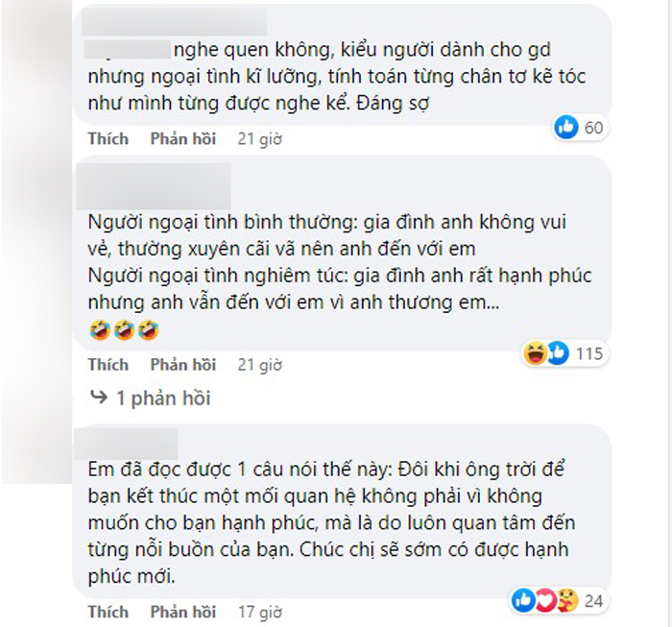Screen dimensions: 672x627
Task: Reply to the "Người ngoại tình" comment
Action: [x=182, y=365]
